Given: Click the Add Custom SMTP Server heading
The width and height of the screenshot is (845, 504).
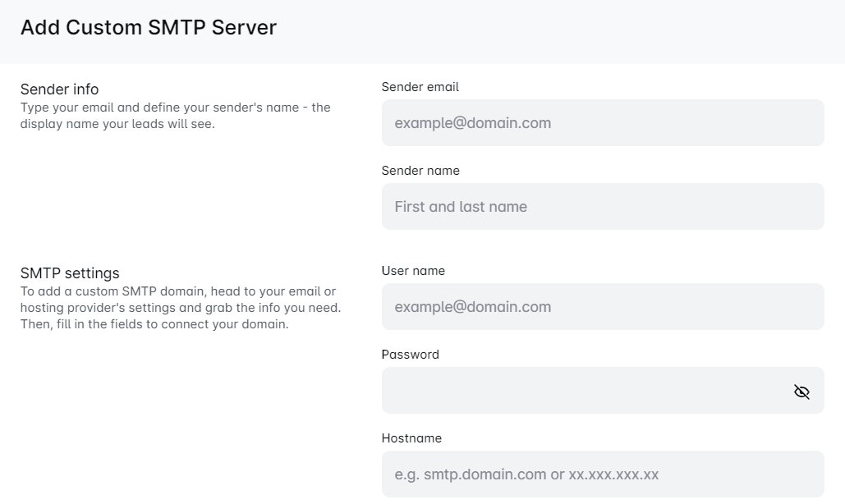Looking at the screenshot, I should tap(147, 27).
